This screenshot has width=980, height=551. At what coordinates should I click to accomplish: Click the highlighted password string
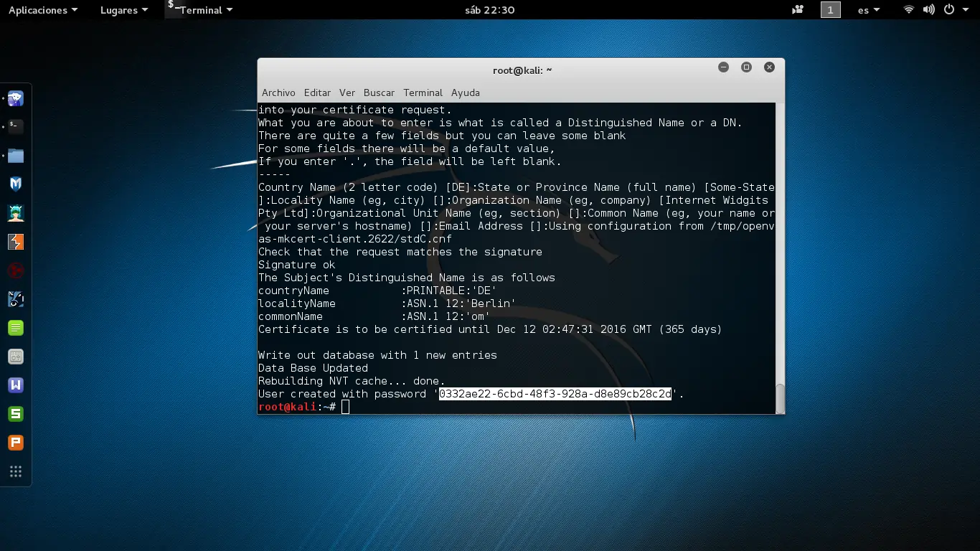click(555, 394)
